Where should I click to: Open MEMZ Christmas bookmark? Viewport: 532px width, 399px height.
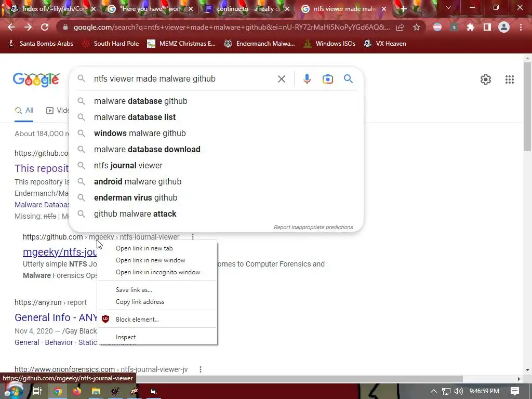181,44
